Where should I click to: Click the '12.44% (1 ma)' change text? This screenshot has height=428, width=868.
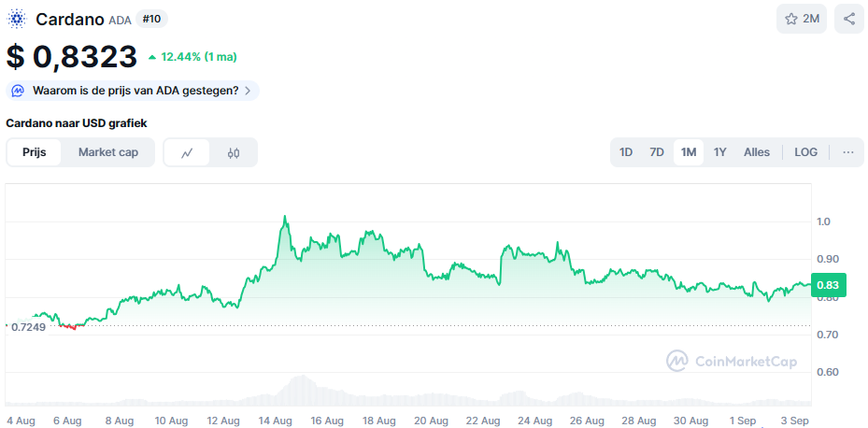tap(199, 56)
